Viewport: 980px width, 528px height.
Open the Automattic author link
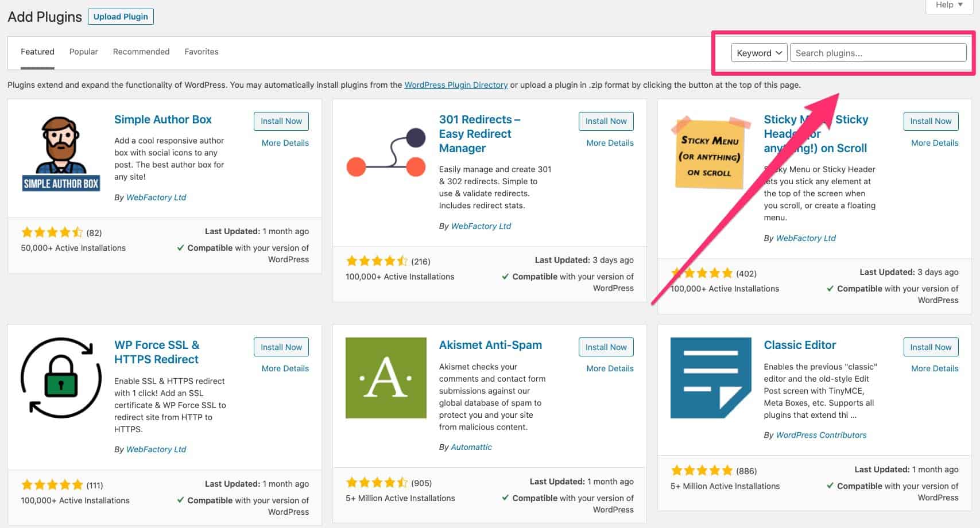click(471, 447)
